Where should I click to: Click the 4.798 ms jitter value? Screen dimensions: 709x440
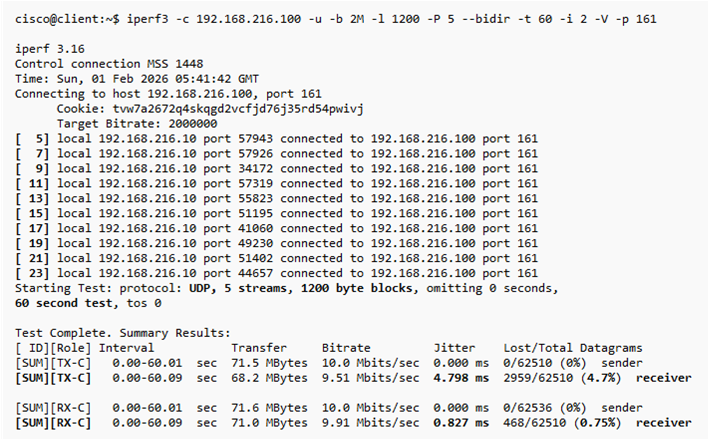[x=461, y=378]
